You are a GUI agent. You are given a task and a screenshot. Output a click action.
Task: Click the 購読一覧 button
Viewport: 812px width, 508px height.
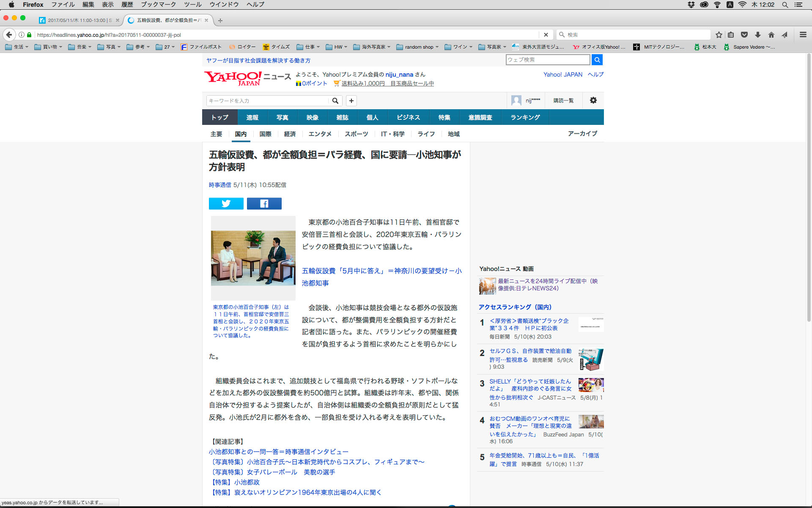point(563,101)
